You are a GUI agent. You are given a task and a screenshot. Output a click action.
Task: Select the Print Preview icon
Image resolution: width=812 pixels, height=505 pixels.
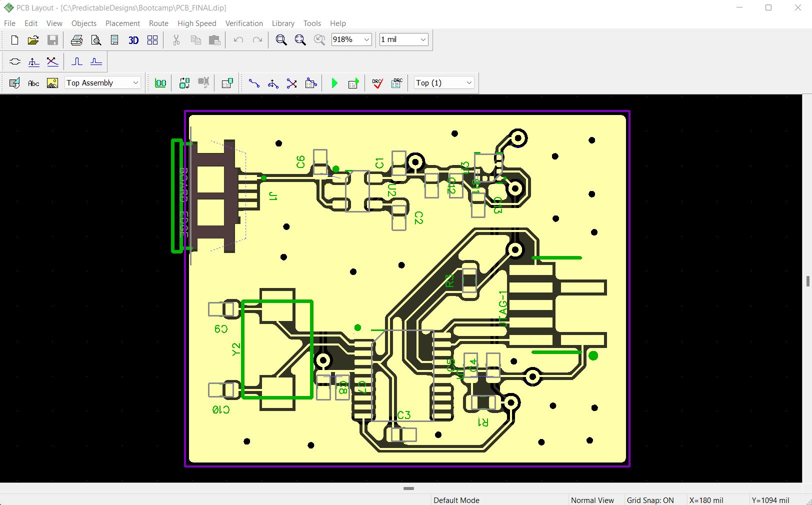95,40
